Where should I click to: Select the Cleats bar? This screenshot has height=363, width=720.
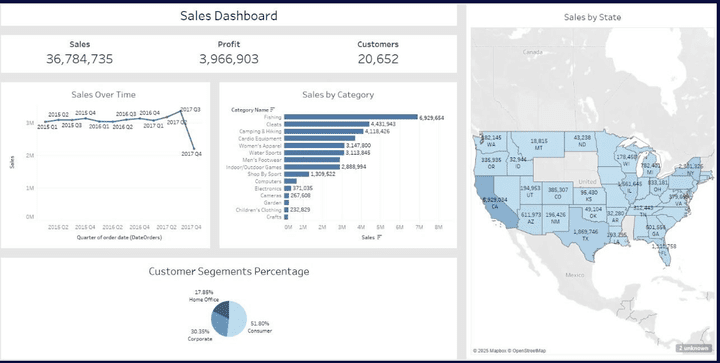pyautogui.click(x=326, y=124)
